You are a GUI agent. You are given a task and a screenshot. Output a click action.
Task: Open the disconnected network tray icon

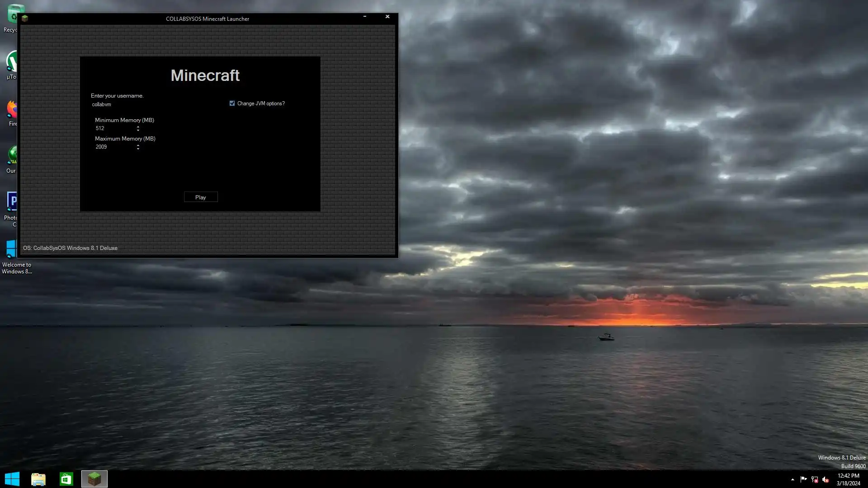815,479
